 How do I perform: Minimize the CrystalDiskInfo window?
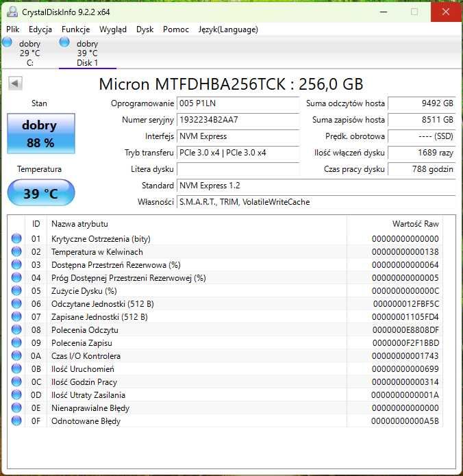384,12
